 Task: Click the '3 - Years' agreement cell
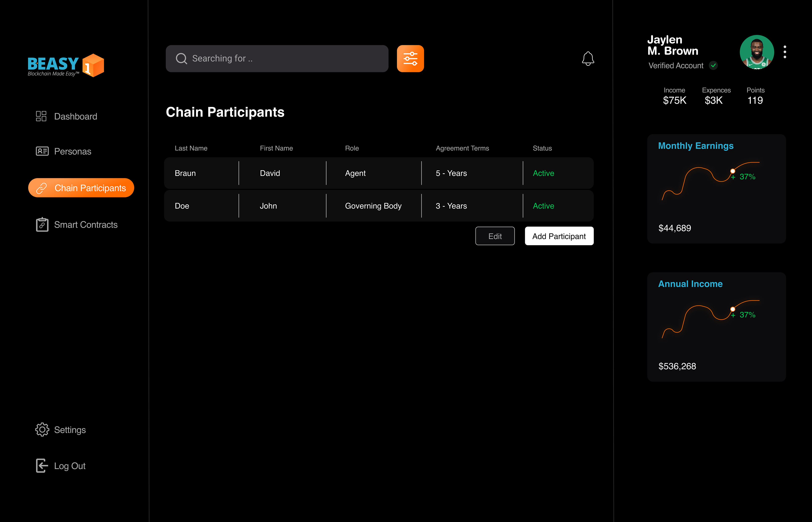(451, 206)
